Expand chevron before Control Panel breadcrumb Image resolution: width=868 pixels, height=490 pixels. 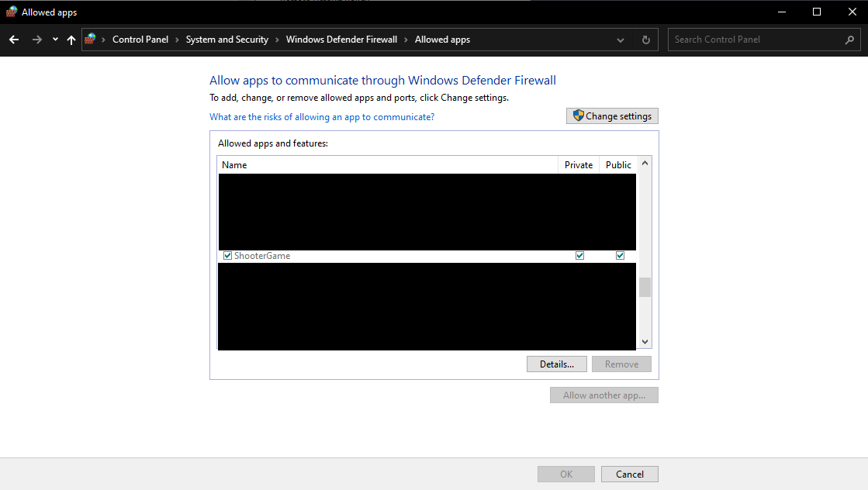[x=103, y=40]
